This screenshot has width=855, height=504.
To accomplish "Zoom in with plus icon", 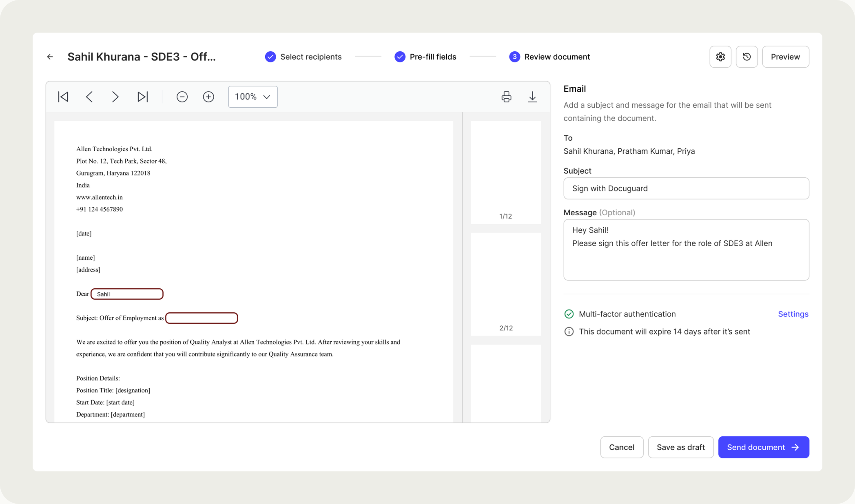I will pos(208,97).
